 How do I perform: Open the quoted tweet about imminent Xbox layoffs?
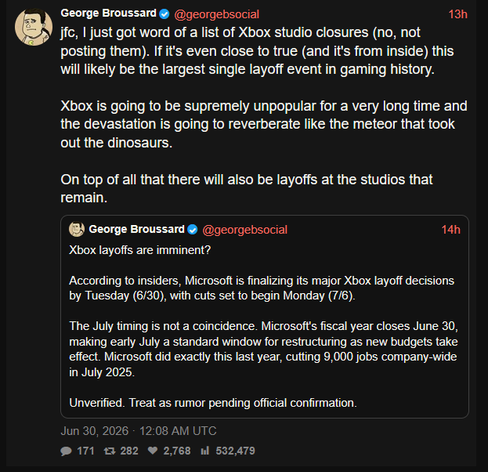click(265, 317)
